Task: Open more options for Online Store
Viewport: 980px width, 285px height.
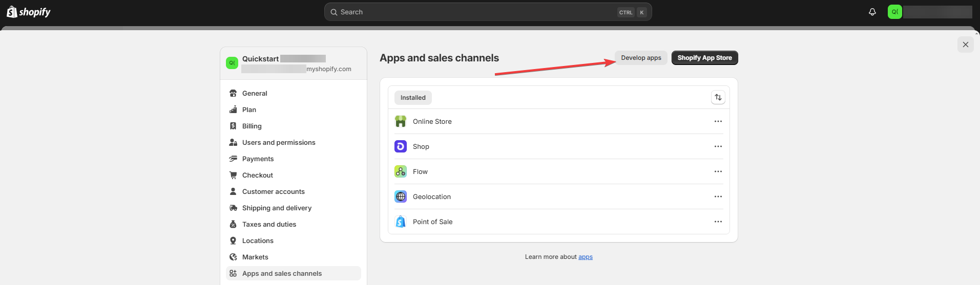Action: point(718,121)
